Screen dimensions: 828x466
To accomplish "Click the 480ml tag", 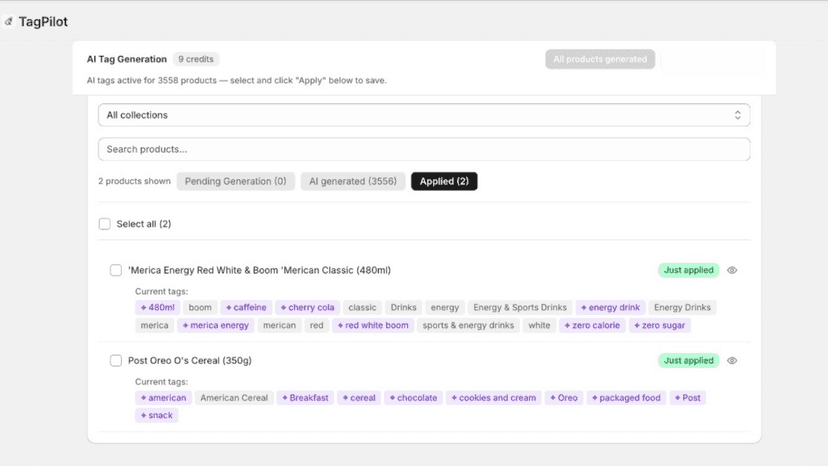I will pos(157,307).
